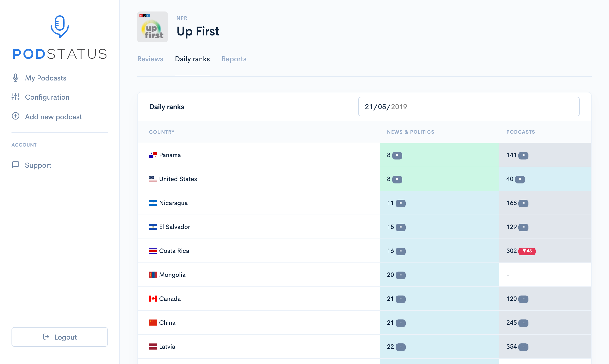609x364 pixels.
Task: Open Configuration via the sliders icon
Action: tap(16, 97)
